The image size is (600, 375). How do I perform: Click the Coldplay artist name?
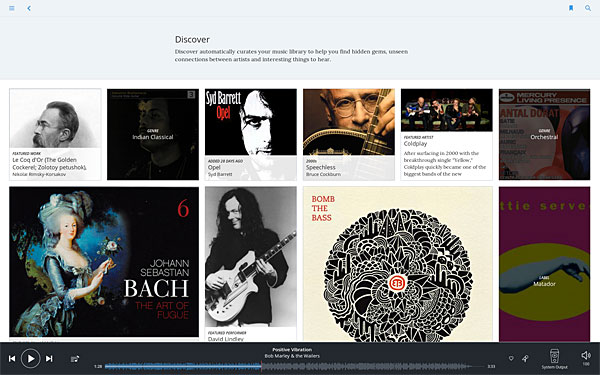point(415,143)
